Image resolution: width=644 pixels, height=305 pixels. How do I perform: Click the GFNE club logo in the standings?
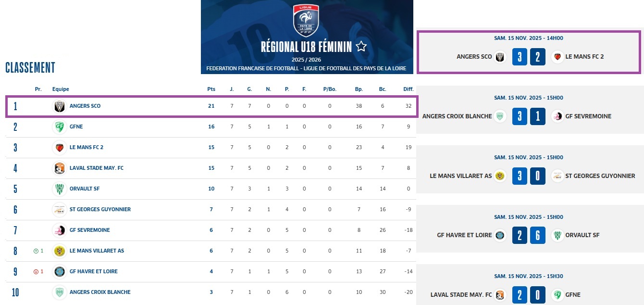tap(59, 127)
